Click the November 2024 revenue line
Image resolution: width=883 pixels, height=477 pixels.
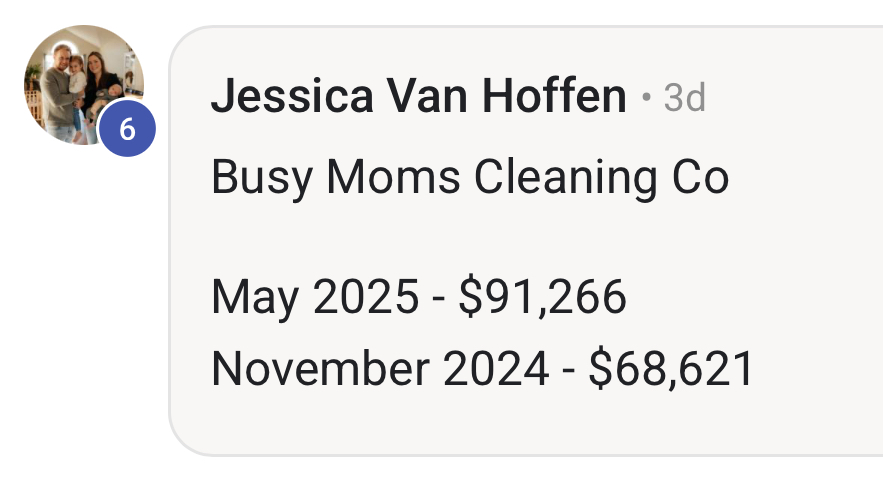pyautogui.click(x=482, y=369)
